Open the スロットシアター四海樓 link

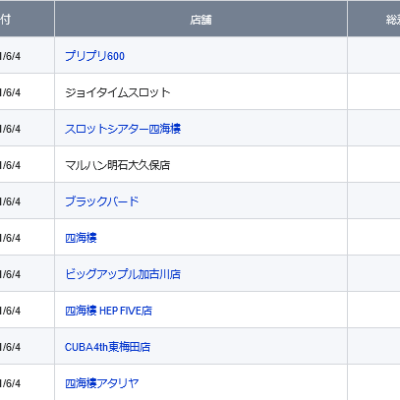tap(123, 129)
